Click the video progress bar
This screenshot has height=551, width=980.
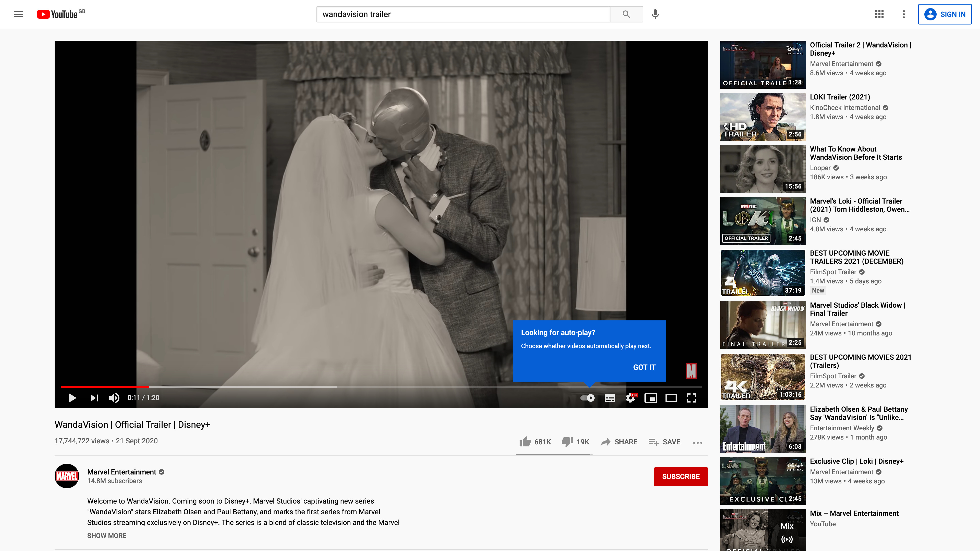(381, 387)
